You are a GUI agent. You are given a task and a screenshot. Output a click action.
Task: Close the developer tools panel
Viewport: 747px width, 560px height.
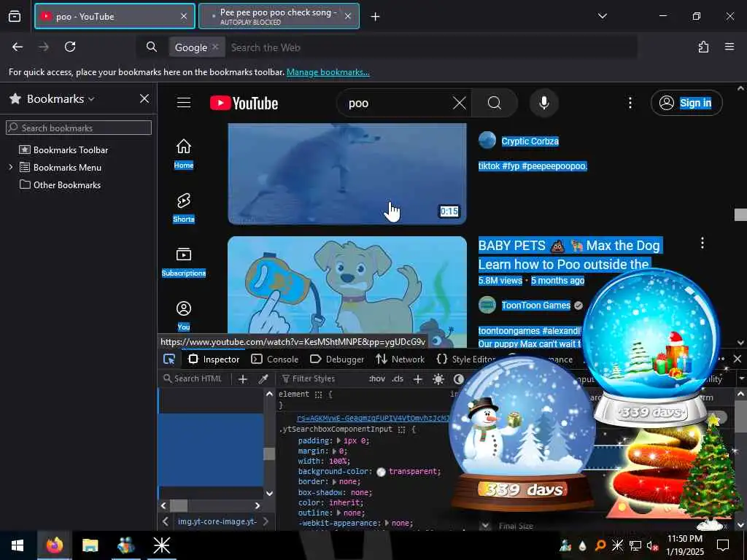tap(738, 359)
